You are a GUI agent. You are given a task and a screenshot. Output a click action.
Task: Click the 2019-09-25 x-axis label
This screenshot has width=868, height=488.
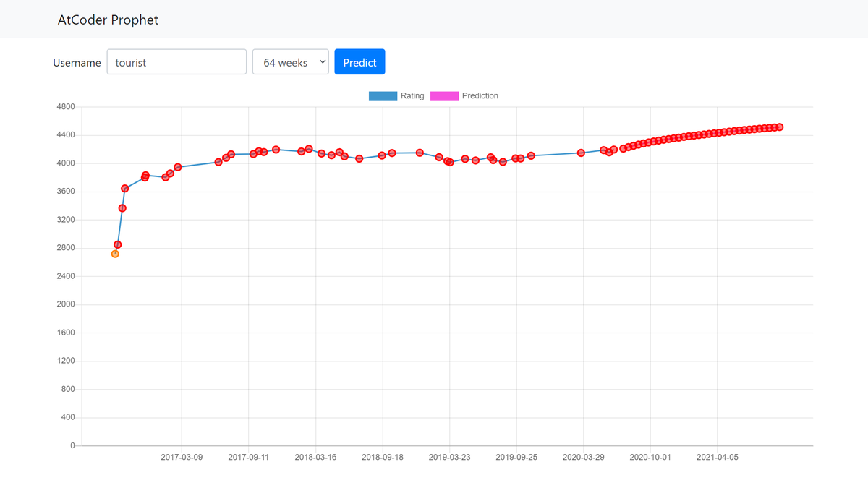pos(516,457)
